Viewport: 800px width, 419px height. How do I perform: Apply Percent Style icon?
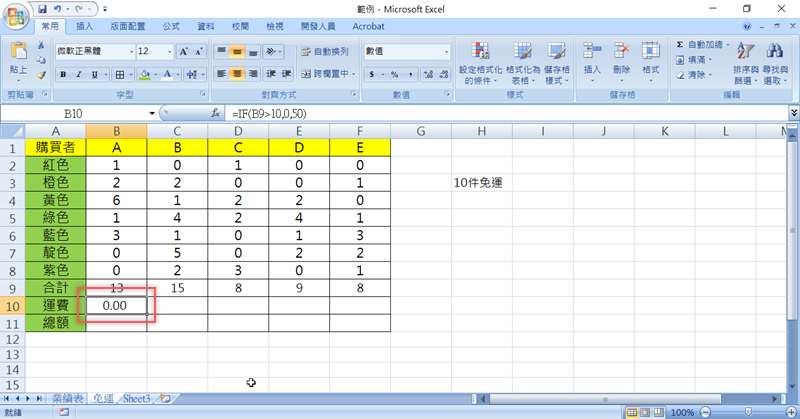click(394, 75)
